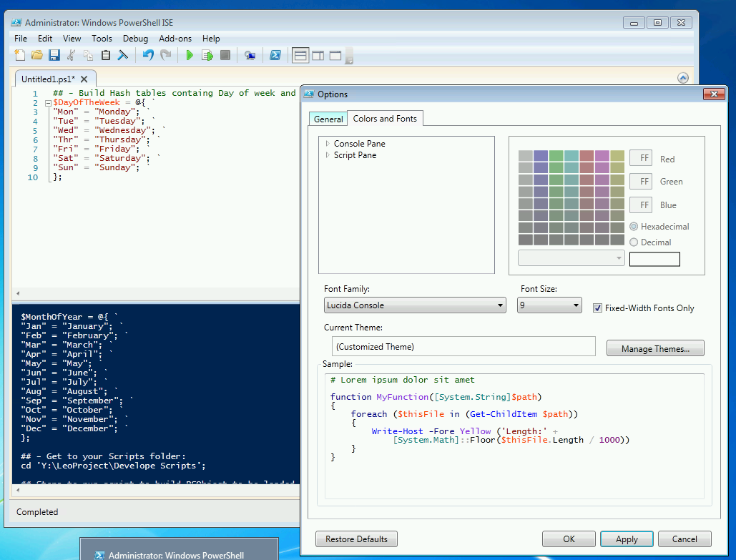The height and width of the screenshot is (560, 736).
Task: Click the gray Redo arrow icon
Action: (166, 55)
